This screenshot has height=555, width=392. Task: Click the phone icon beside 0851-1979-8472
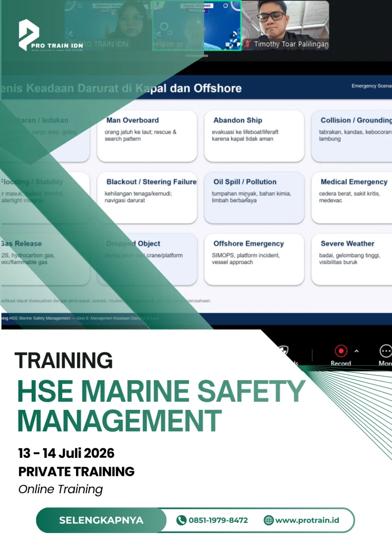(181, 520)
